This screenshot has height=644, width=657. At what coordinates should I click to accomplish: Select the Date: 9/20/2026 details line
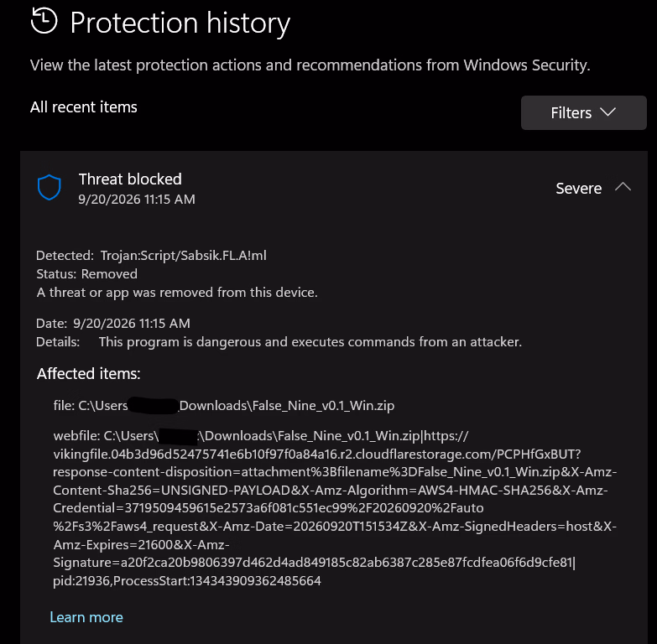coord(113,323)
